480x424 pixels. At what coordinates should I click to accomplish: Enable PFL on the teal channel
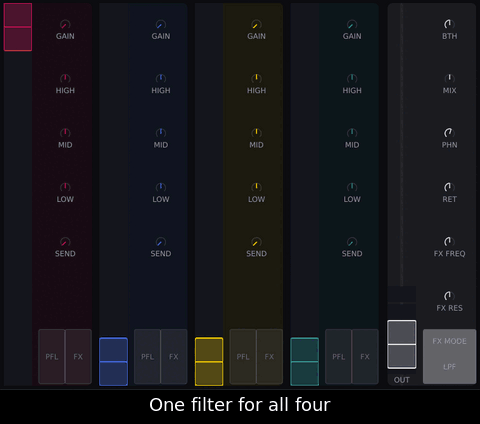pyautogui.click(x=339, y=357)
